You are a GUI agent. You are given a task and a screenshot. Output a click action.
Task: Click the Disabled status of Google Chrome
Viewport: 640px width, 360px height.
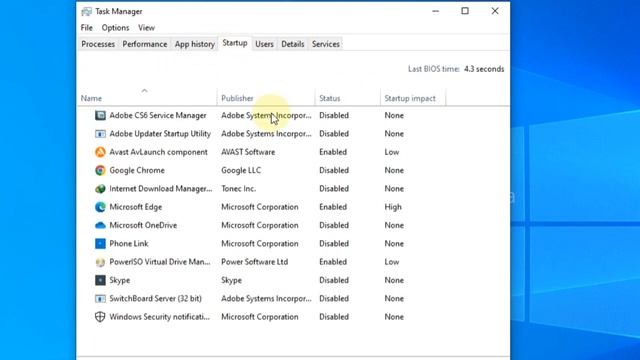(x=334, y=170)
